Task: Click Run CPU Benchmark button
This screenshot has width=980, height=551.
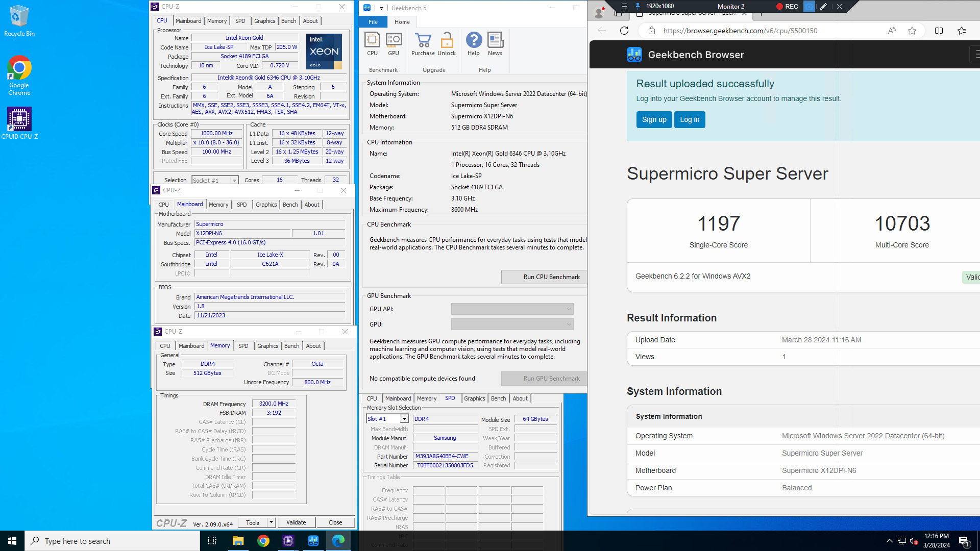Action: pos(545,277)
